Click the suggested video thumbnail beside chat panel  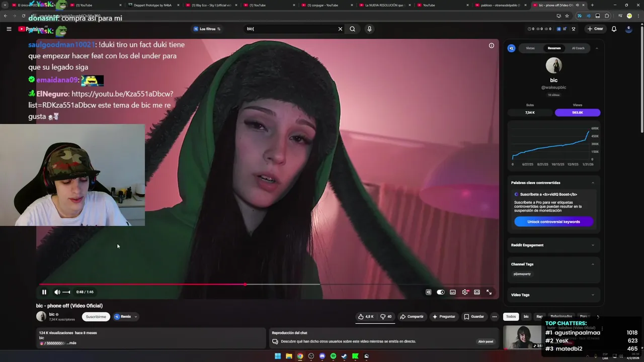522,337
